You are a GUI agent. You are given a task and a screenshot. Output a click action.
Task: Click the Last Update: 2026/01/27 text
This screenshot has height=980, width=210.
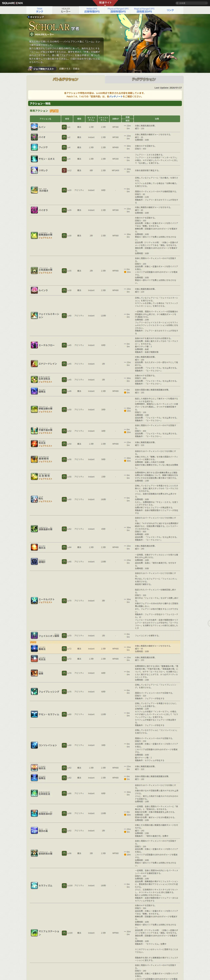point(168,88)
